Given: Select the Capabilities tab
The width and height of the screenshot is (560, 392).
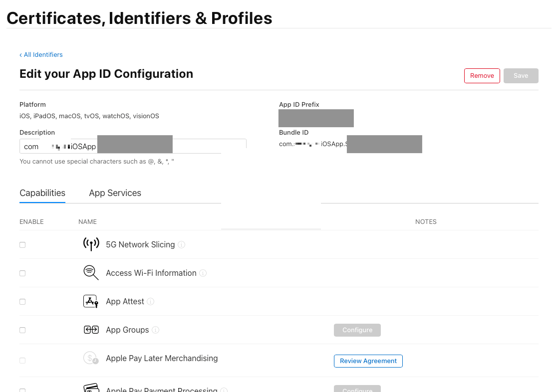Looking at the screenshot, I should point(42,193).
